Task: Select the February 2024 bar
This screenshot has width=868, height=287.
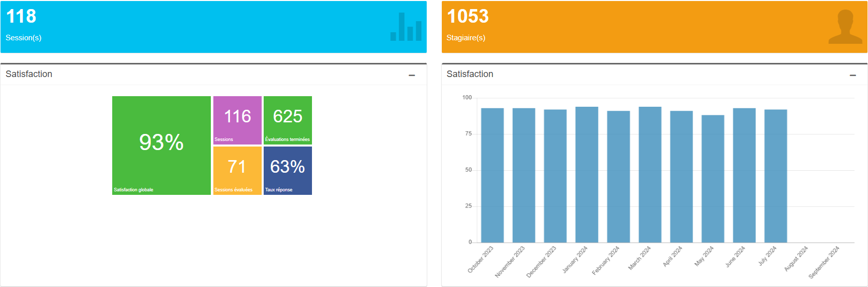Action: pos(618,177)
